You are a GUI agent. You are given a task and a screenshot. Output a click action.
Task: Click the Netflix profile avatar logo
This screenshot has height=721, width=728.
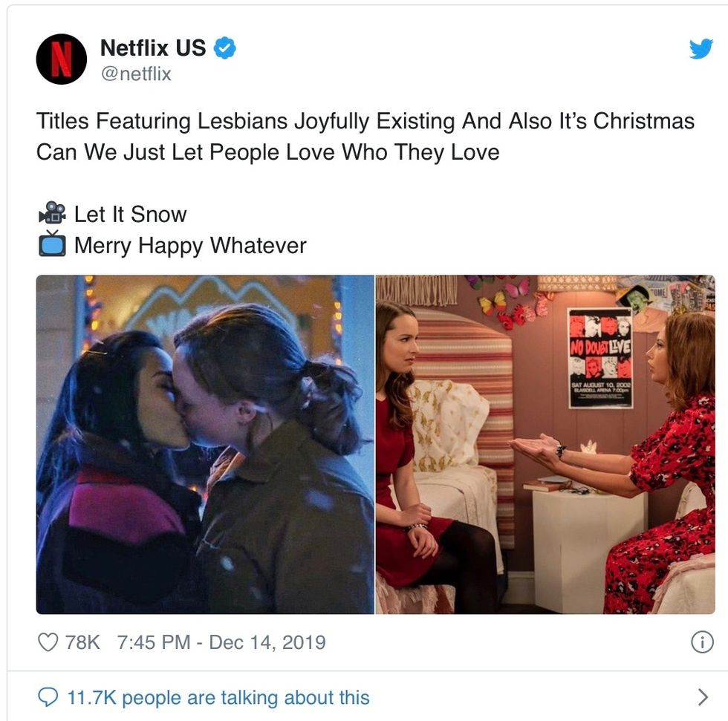pyautogui.click(x=61, y=59)
